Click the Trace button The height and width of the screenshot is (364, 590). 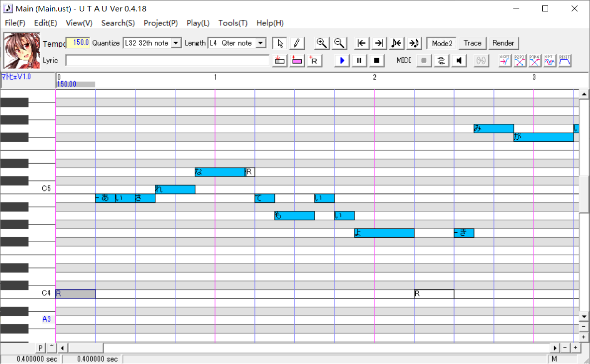click(x=472, y=43)
